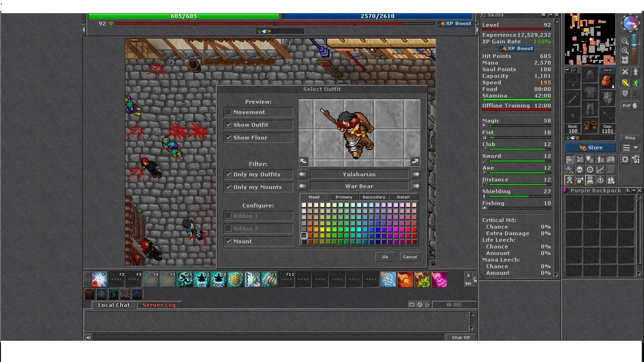Viewport: 644px width, 362px height.
Task: Select the shield defensive mode icon
Action: [x=625, y=93]
